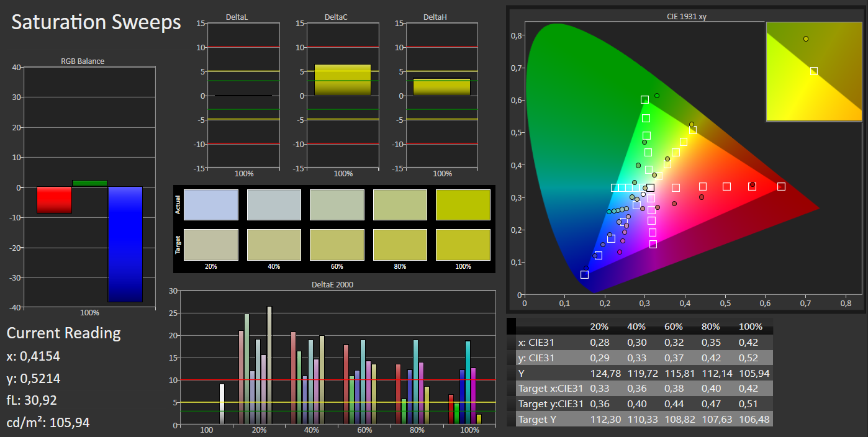Click the Actual 20% color swatch
This screenshot has width=868, height=437.
pos(212,205)
